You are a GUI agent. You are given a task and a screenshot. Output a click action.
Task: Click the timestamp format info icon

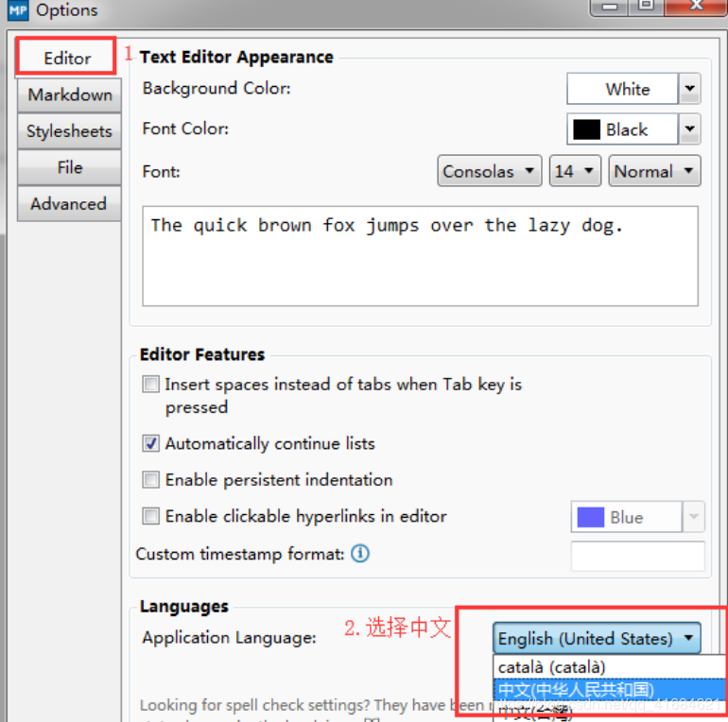(x=360, y=554)
